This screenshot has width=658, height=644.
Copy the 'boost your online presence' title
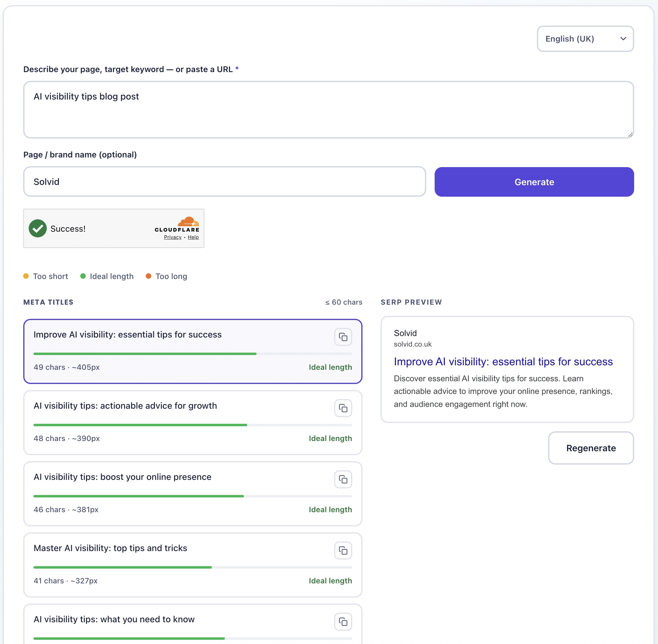click(343, 479)
